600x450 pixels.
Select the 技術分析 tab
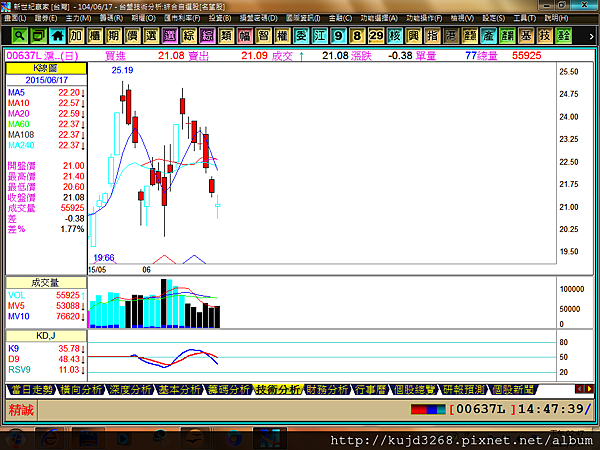coord(278,390)
